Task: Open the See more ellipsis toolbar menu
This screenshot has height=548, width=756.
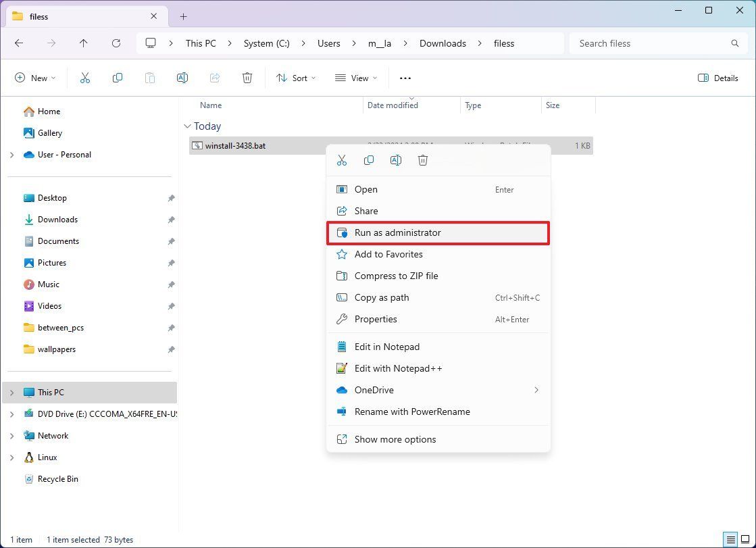Action: pos(405,78)
